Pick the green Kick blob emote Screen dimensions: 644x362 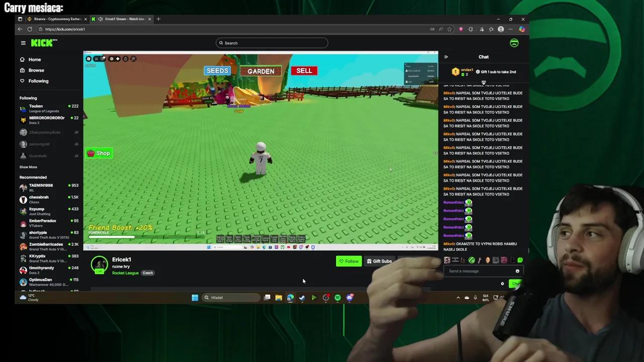click(x=520, y=260)
